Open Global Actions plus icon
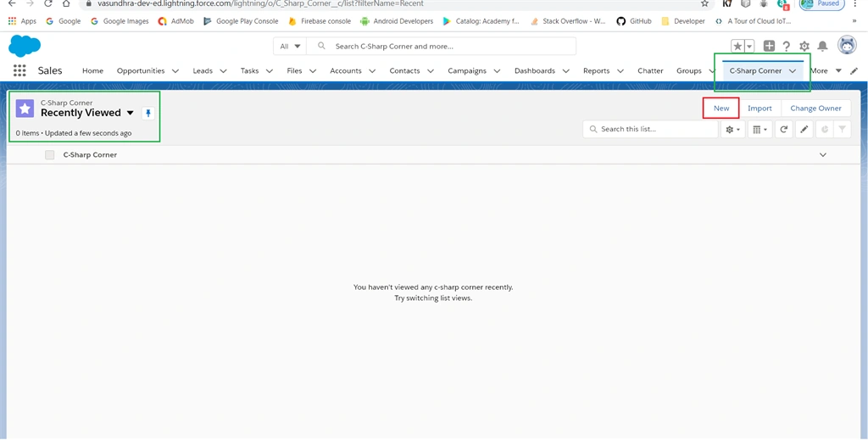This screenshot has height=440, width=868. tap(769, 47)
